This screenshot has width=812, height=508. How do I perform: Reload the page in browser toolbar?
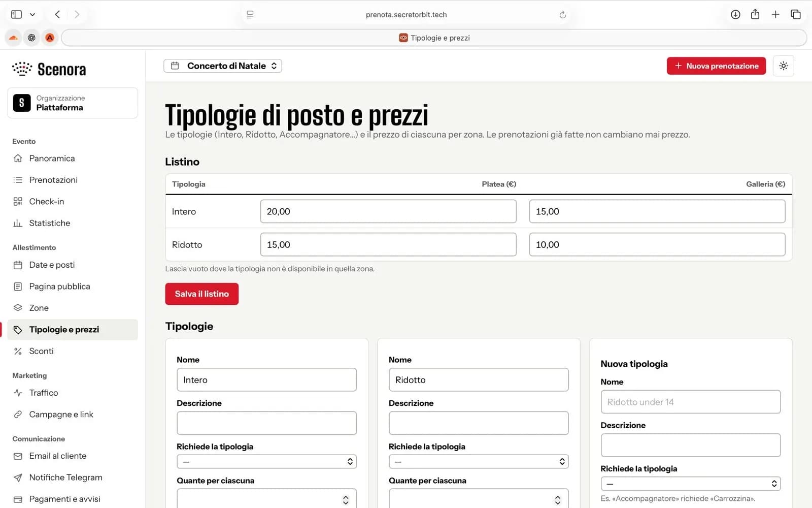[x=562, y=15]
